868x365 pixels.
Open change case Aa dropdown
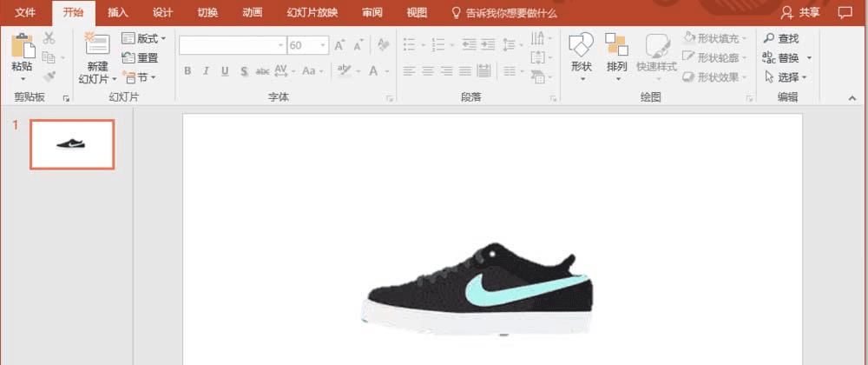[x=312, y=71]
